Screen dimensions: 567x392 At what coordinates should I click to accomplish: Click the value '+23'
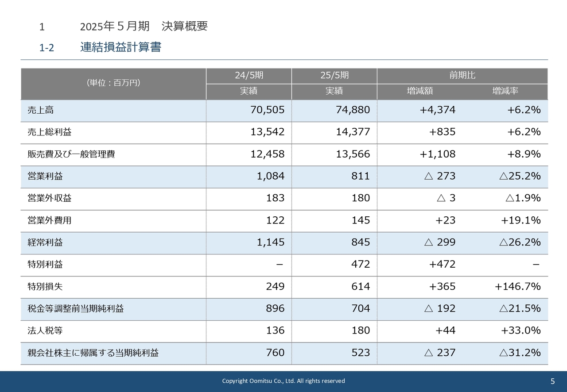[445, 220]
